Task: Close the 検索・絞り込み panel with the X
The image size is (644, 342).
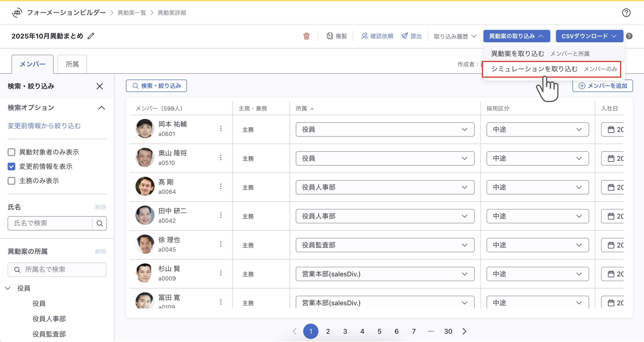Action: tap(100, 86)
